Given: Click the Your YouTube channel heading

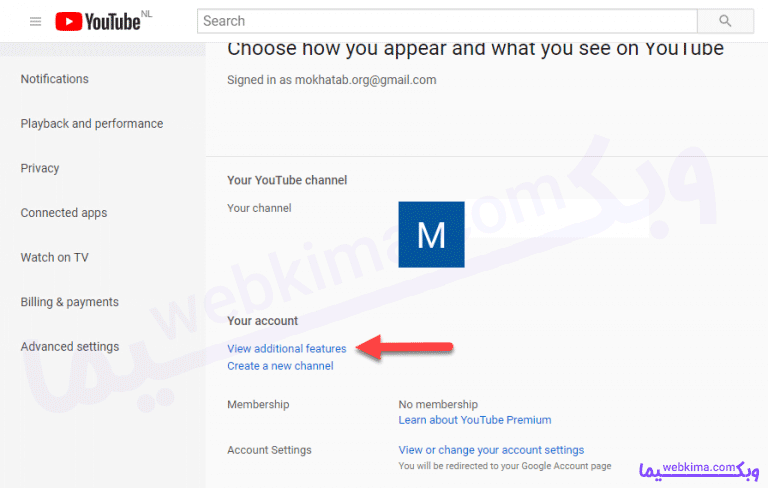Looking at the screenshot, I should pyautogui.click(x=287, y=180).
